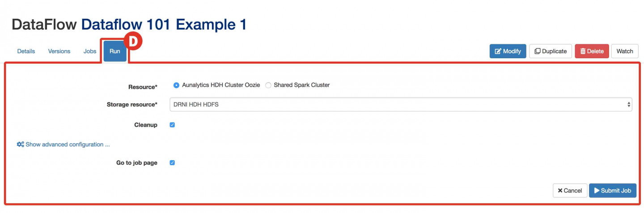Image resolution: width=644 pixels, height=213 pixels.
Task: Open Dataflow 101 Example 1 title link
Action: click(x=164, y=24)
